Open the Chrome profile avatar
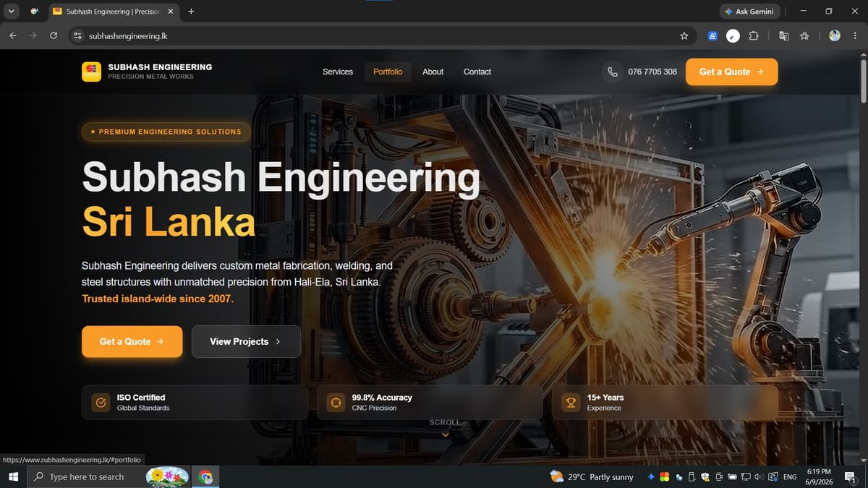Screen dimensions: 868x488 pos(835,35)
